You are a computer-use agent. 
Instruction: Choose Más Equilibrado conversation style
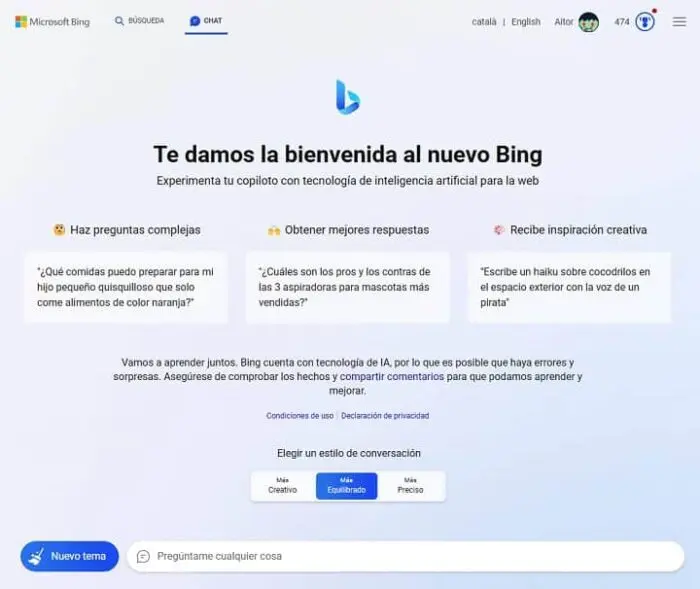[346, 486]
